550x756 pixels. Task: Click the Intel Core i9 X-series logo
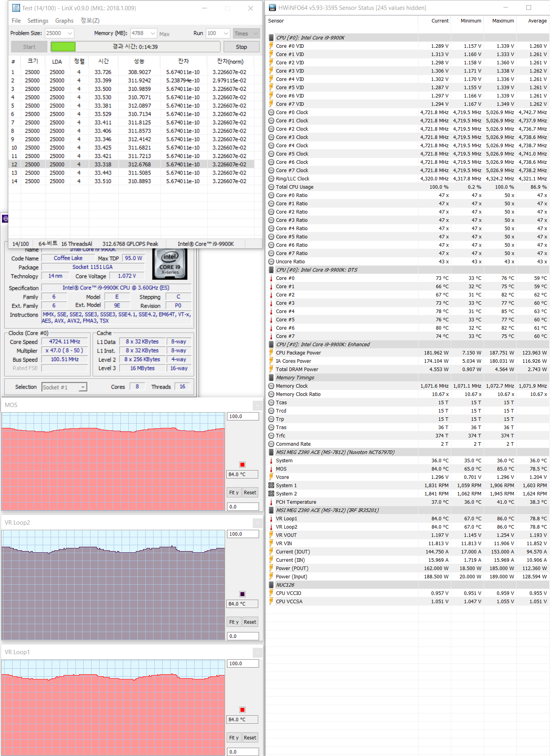click(x=170, y=264)
